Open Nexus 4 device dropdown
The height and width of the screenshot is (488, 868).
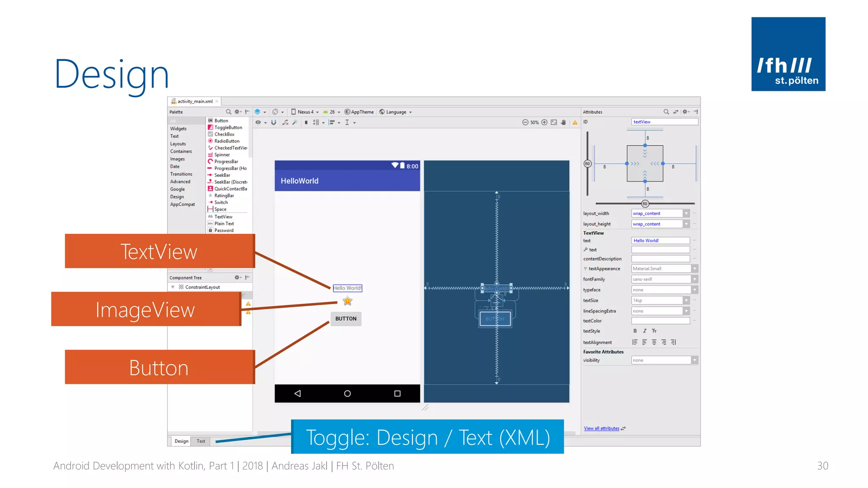click(305, 112)
